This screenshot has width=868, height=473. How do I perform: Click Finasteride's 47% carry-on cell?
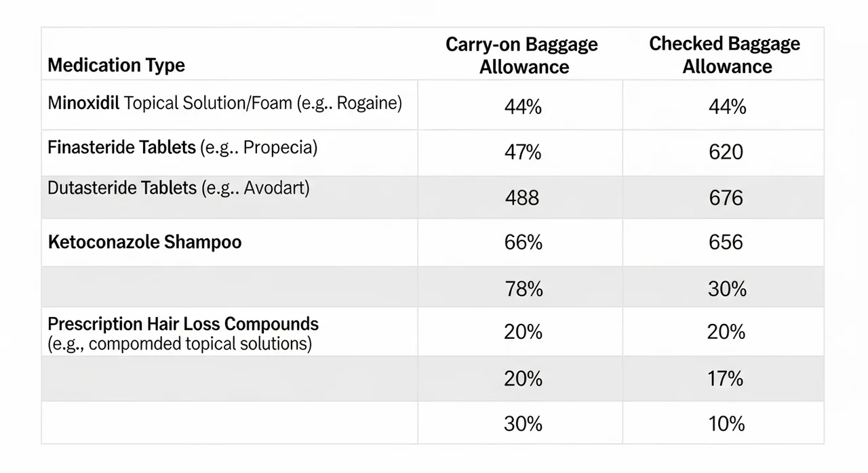click(523, 152)
